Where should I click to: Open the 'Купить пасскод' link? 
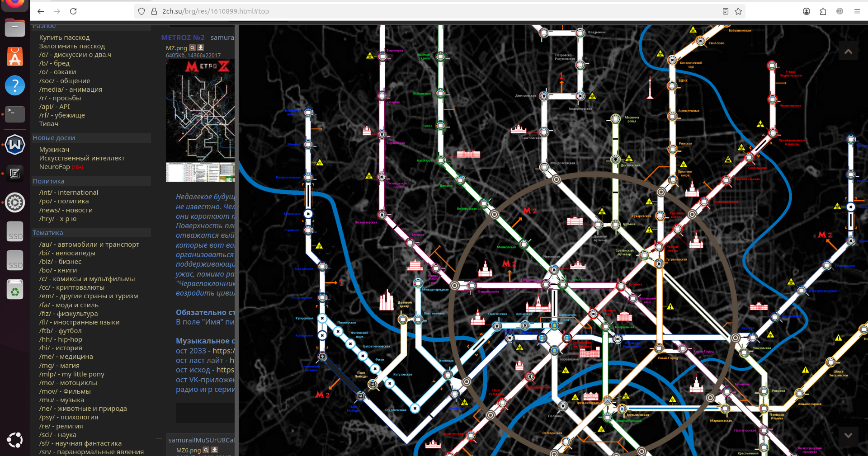pyautogui.click(x=64, y=38)
